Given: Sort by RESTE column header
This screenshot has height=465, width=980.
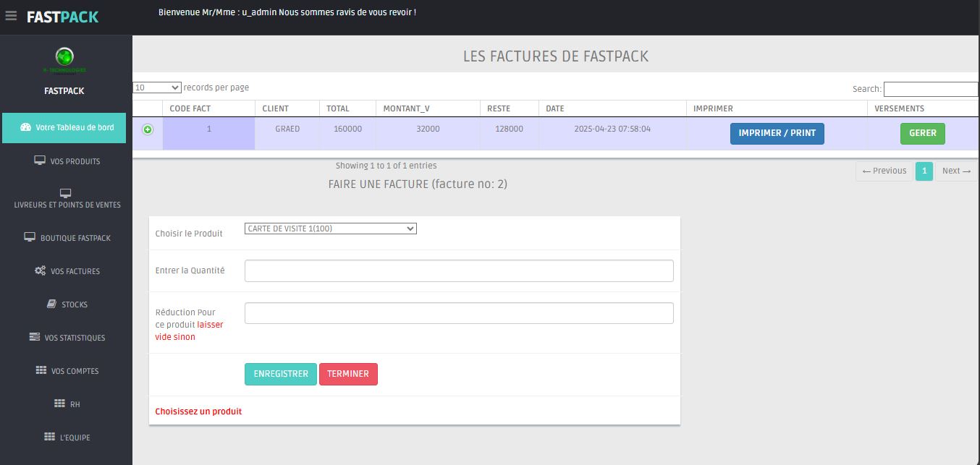Looking at the screenshot, I should click(509, 108).
